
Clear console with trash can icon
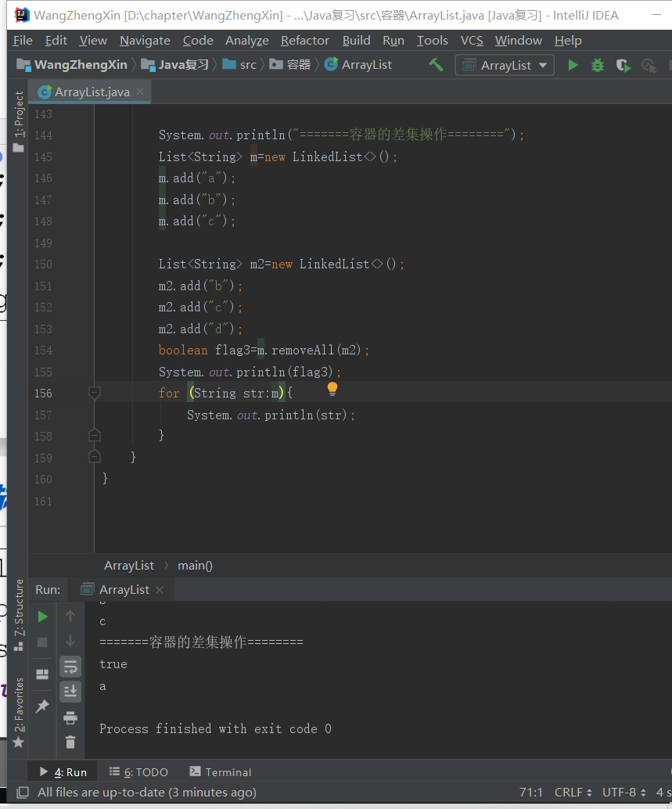pos(70,742)
